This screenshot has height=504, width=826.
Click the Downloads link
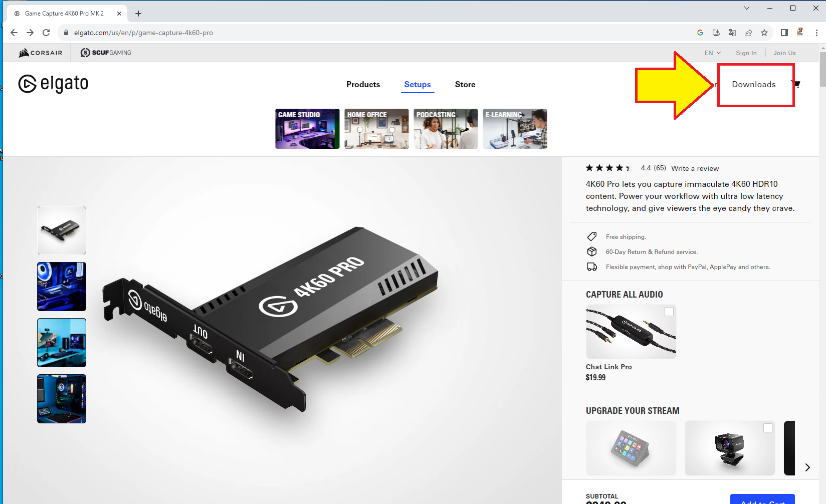click(x=753, y=85)
